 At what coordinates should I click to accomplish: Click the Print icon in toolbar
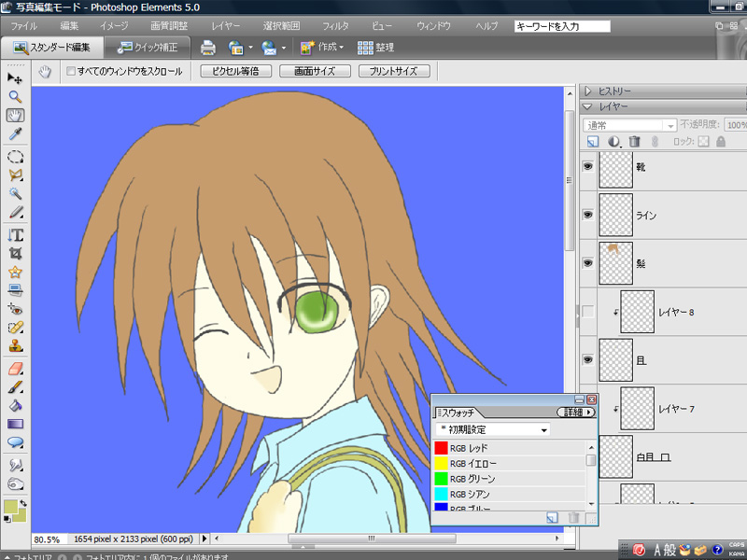click(208, 47)
